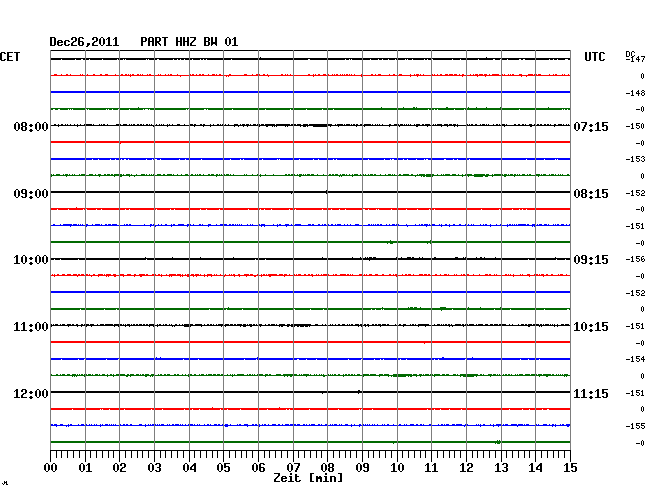The image size is (650, 494).
Task: Select the 10 minute tick label
Action: (397, 468)
